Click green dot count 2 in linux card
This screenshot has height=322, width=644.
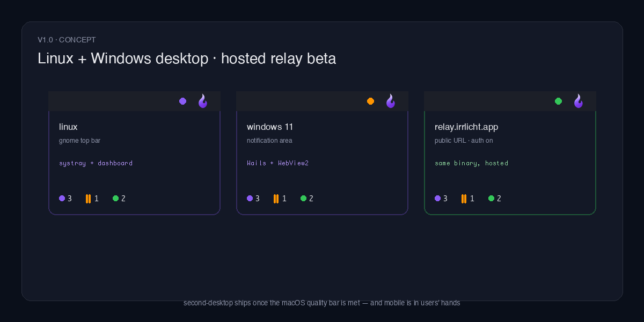tap(119, 199)
